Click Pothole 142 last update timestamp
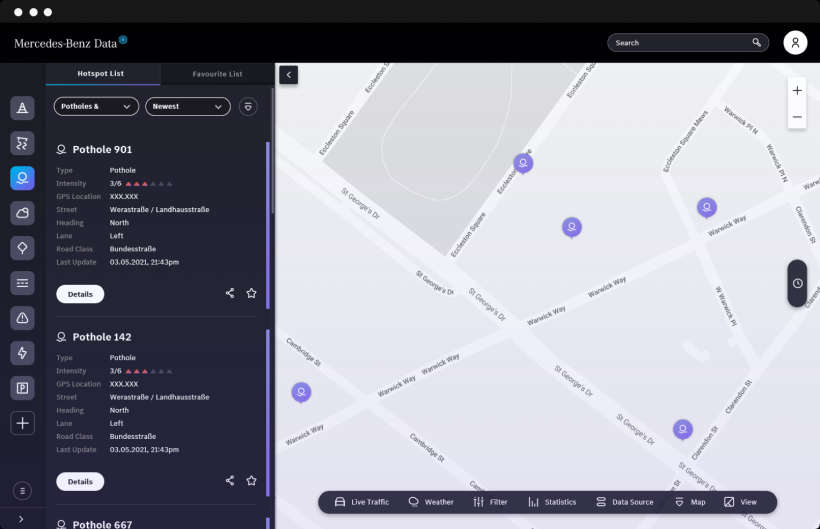Screen dimensions: 820x529 point(144,450)
